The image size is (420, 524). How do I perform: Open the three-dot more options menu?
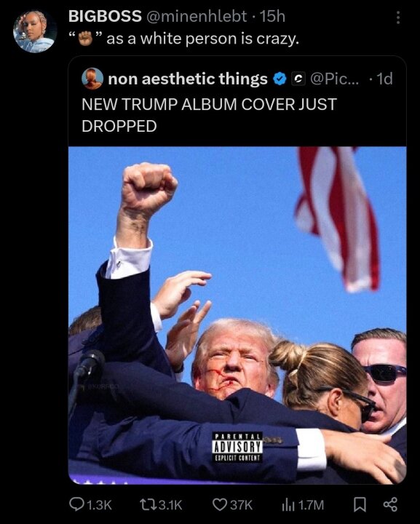pos(397,17)
